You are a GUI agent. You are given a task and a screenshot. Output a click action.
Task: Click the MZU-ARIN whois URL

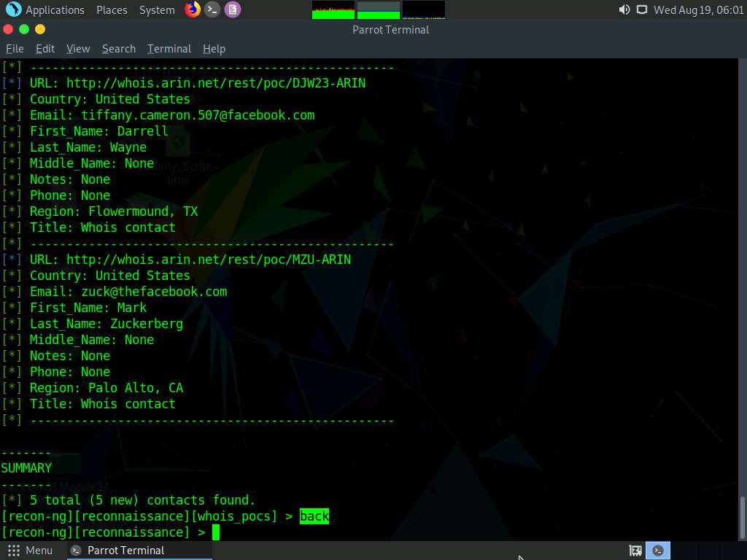tap(209, 260)
